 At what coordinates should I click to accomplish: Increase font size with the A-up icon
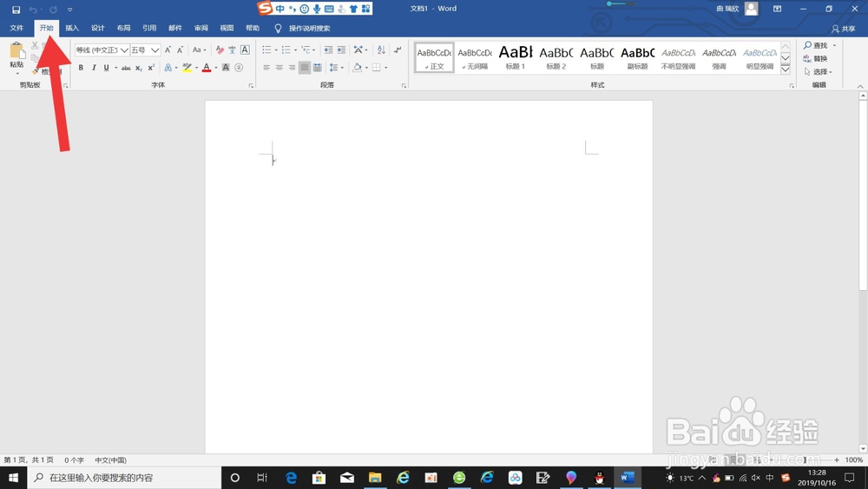click(168, 50)
